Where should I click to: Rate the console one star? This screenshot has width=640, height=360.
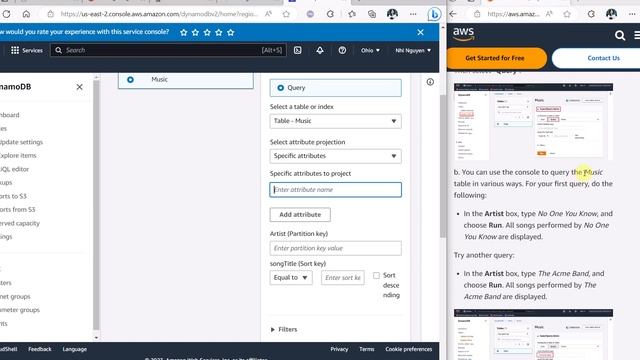click(184, 32)
